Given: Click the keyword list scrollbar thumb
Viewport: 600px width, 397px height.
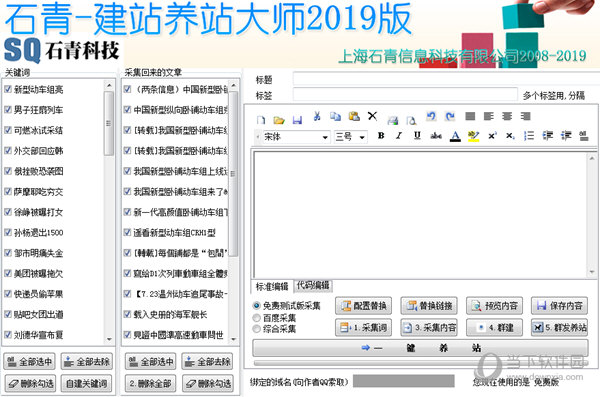Looking at the screenshot, I should (x=109, y=123).
